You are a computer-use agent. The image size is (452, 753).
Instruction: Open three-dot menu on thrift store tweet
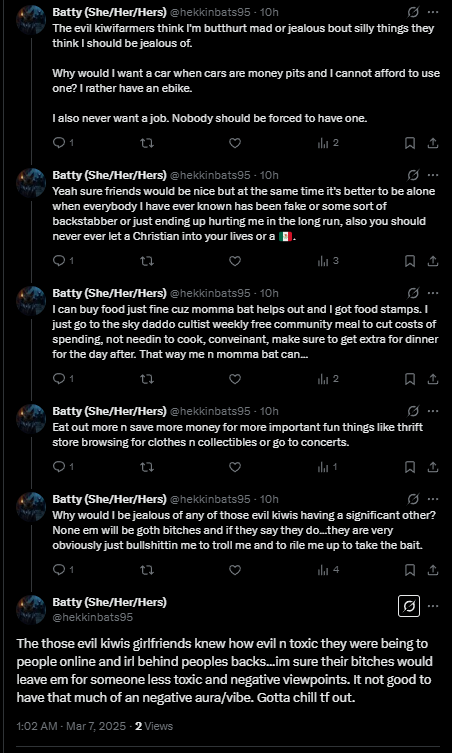[433, 411]
